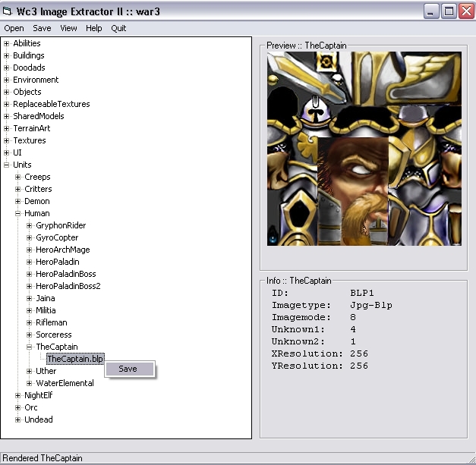Select the Orc tree label

coord(31,407)
